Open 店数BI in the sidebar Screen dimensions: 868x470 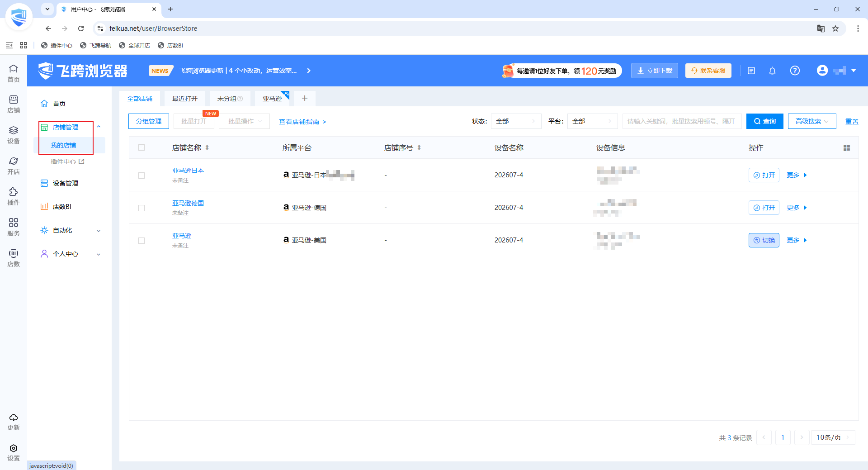tap(62, 207)
